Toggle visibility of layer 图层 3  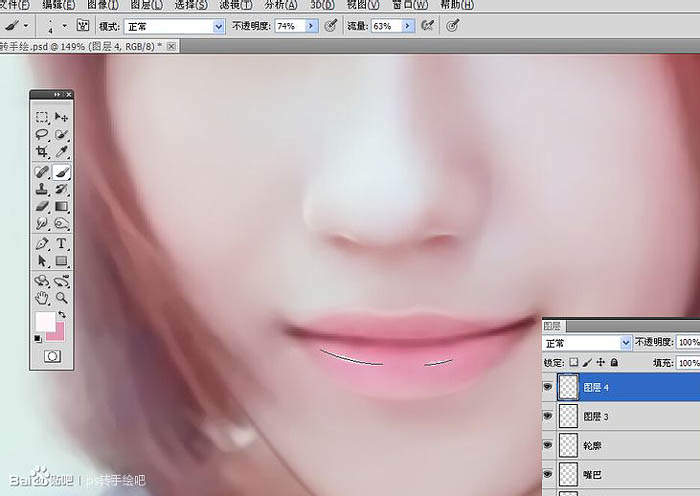550,414
